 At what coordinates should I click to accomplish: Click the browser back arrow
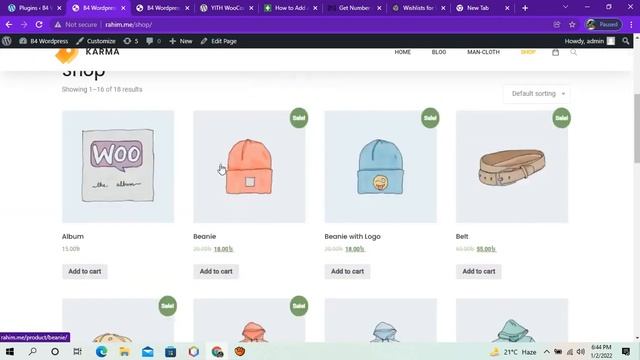point(9,24)
